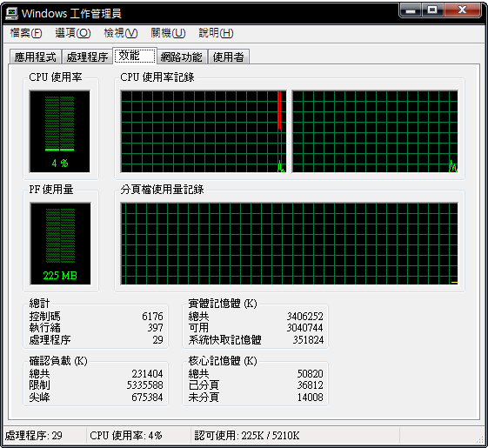488x448 pixels.
Task: Click the 限制 label
Action: click(39, 385)
